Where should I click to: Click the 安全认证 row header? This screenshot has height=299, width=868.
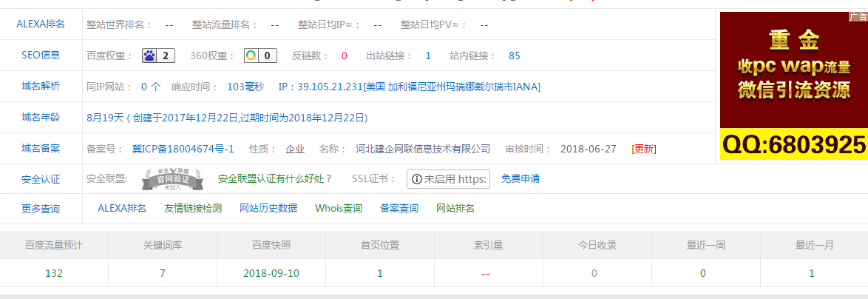pyautogui.click(x=41, y=179)
